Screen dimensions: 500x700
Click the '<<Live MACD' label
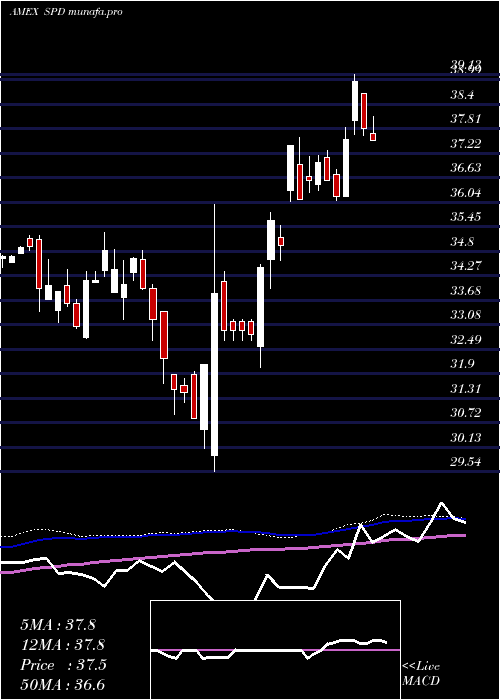[421, 674]
